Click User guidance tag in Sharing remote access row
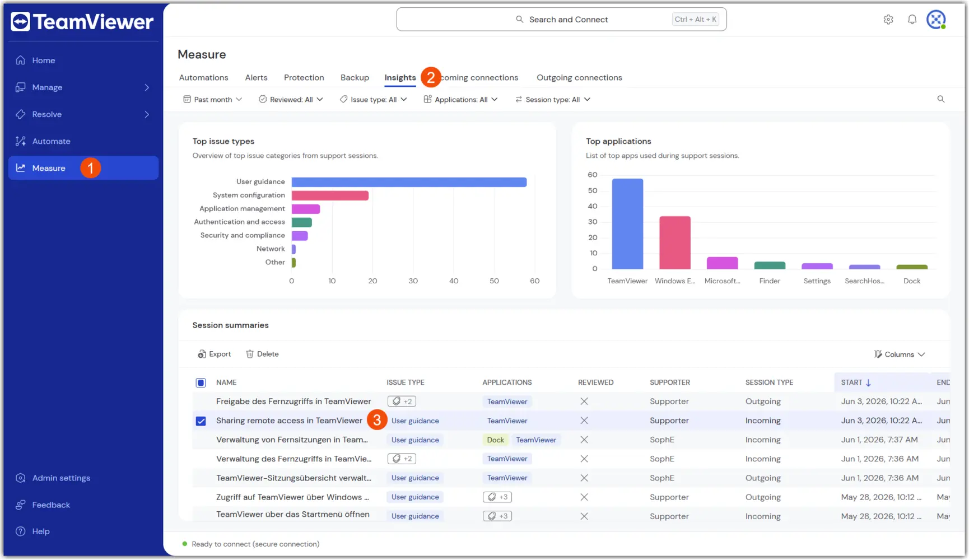Image resolution: width=969 pixels, height=560 pixels. 415,421
